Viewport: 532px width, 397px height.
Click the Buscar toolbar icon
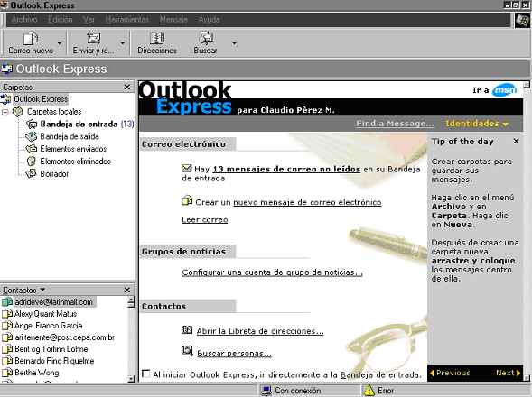point(206,38)
